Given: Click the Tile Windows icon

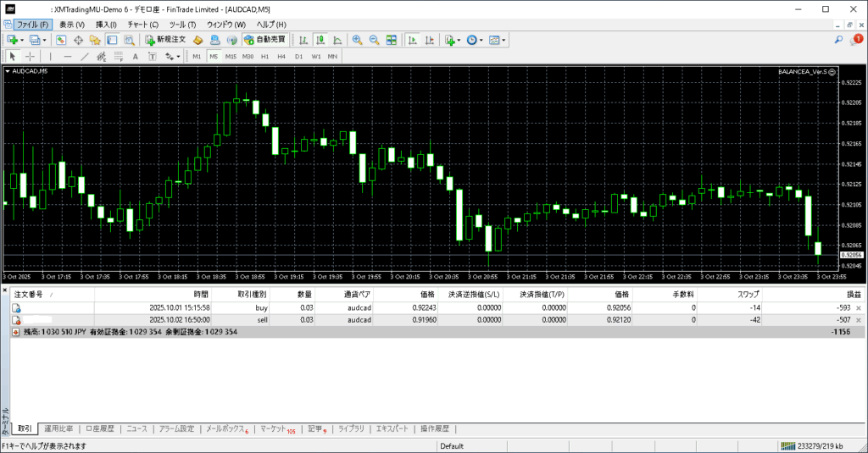Looking at the screenshot, I should 391,40.
